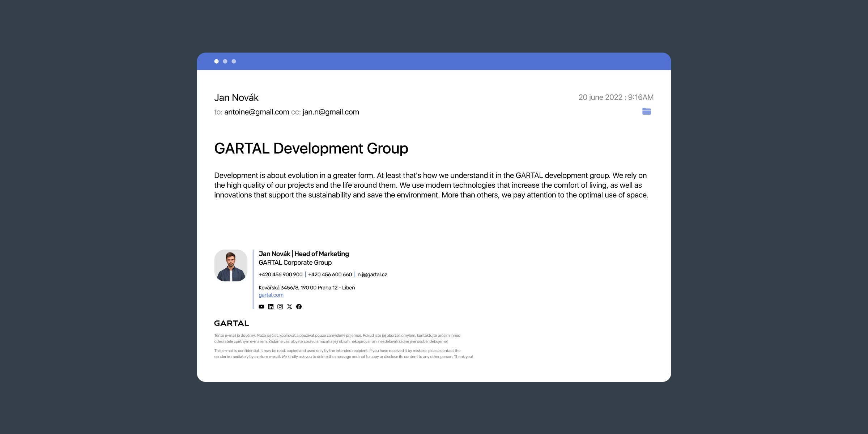Open the YouTube channel icon

[x=261, y=306]
